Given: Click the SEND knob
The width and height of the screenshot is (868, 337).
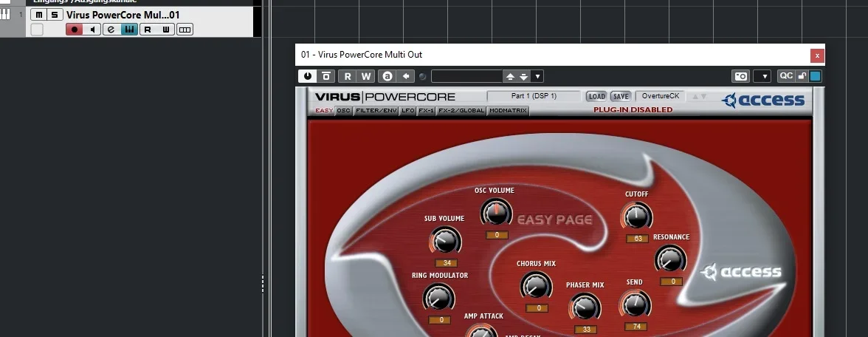Looking at the screenshot, I should tap(635, 304).
